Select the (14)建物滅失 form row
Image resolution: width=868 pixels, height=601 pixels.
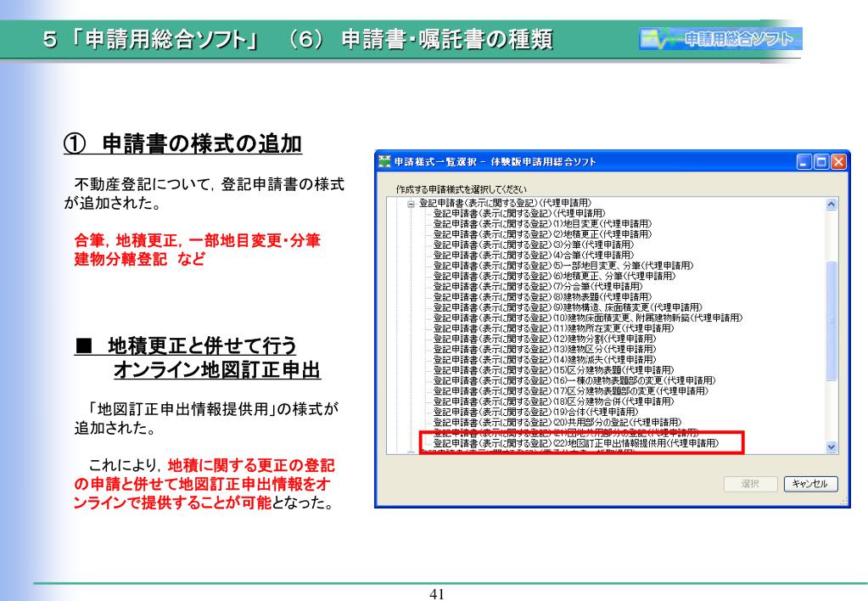[x=544, y=360]
